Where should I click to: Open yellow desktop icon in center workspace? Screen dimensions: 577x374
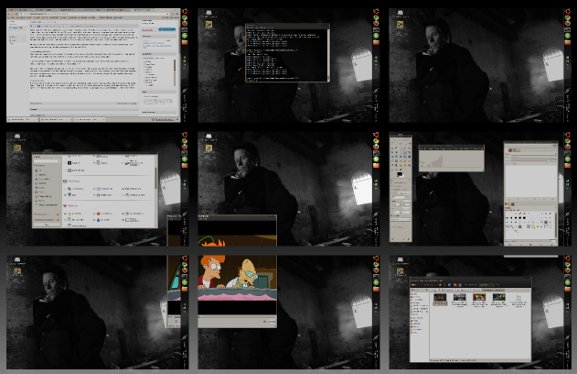point(209,148)
